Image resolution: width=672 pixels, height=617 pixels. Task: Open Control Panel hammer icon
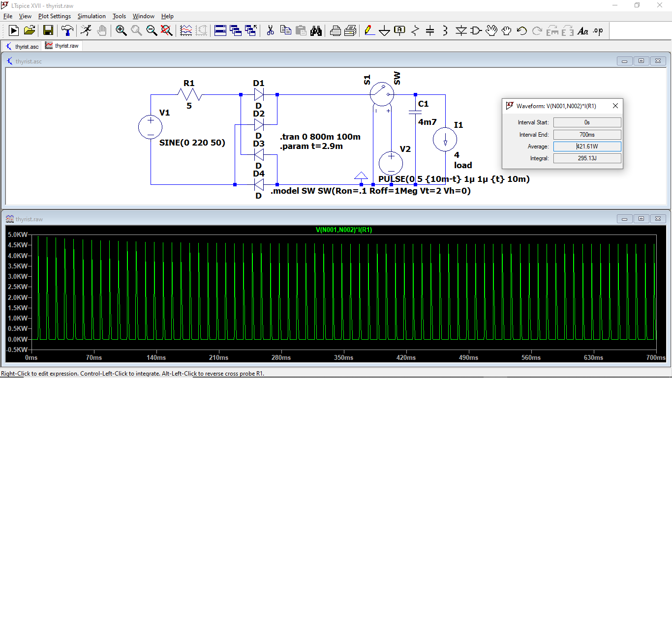point(67,30)
